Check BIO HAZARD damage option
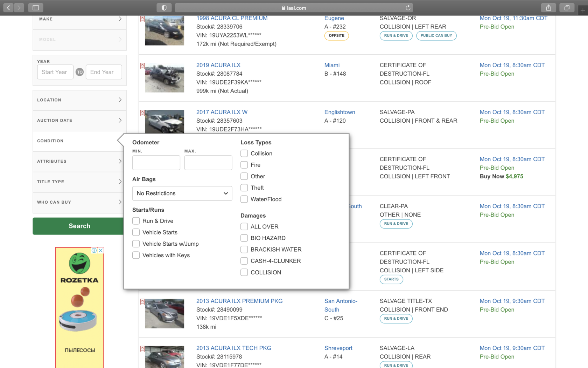This screenshot has height=368, width=588. (x=244, y=238)
